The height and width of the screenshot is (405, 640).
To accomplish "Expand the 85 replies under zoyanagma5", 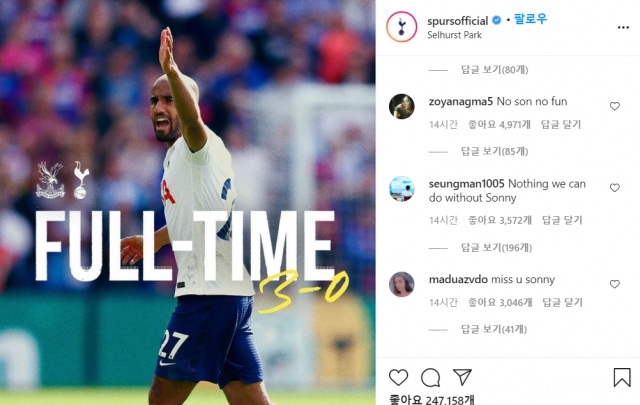I will tap(494, 151).
